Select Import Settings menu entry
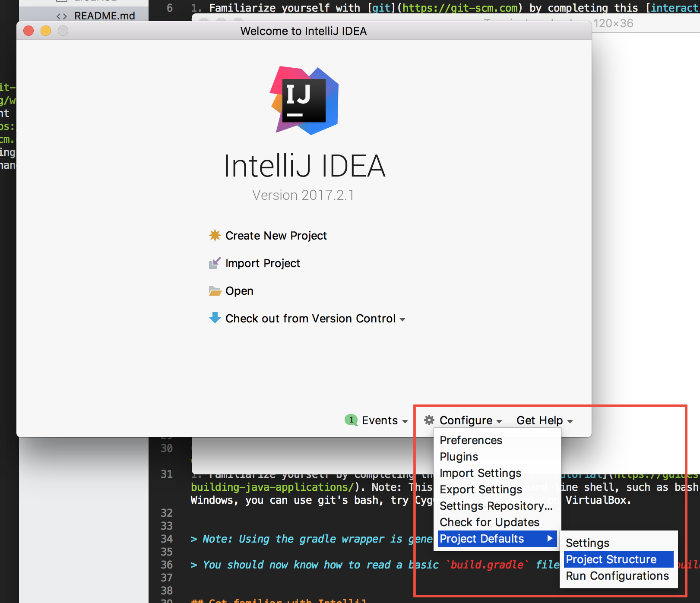 497,473
